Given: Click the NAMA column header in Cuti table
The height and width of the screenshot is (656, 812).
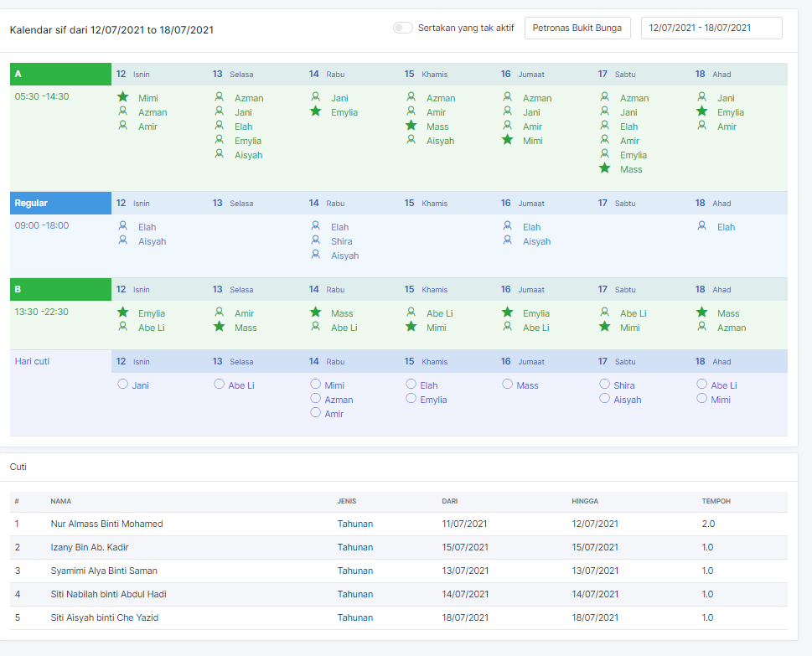Looking at the screenshot, I should pos(61,501).
